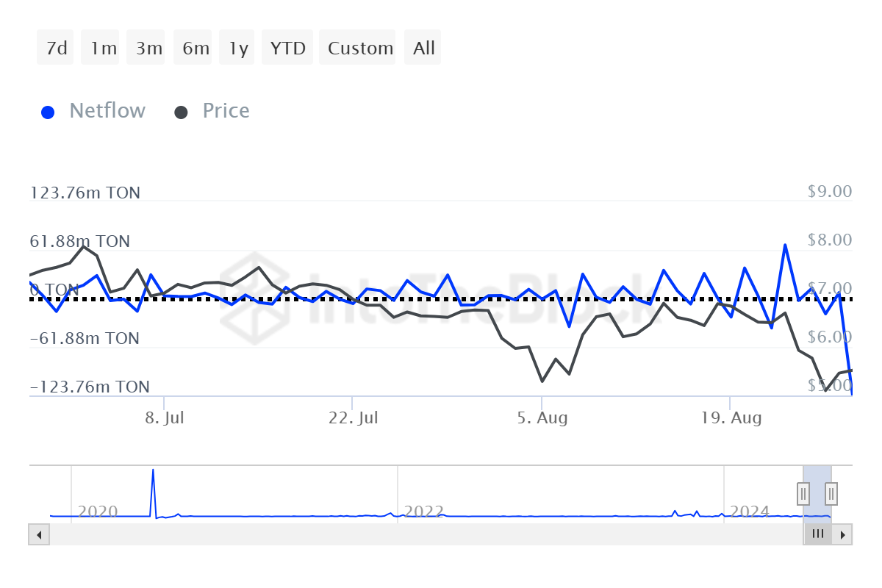Screen dimensions: 882x588
Task: Select the YTD range button
Action: click(x=287, y=49)
